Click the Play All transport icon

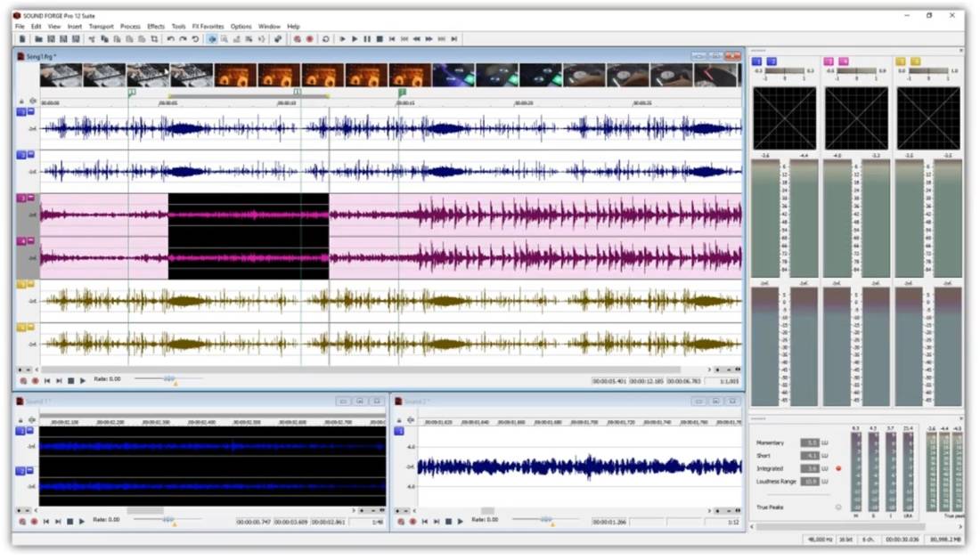[342, 39]
